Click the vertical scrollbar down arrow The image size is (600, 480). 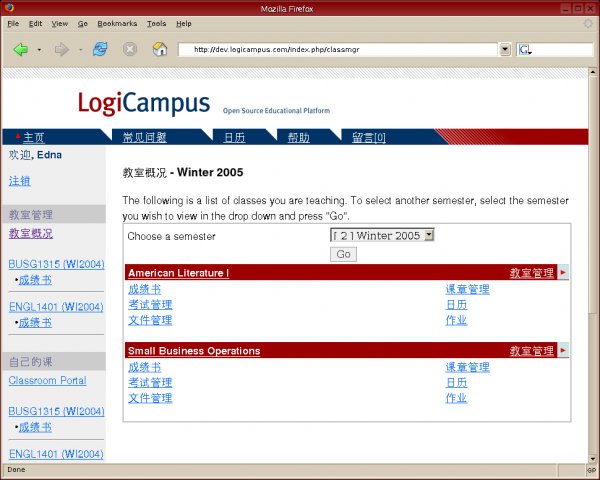(593, 459)
